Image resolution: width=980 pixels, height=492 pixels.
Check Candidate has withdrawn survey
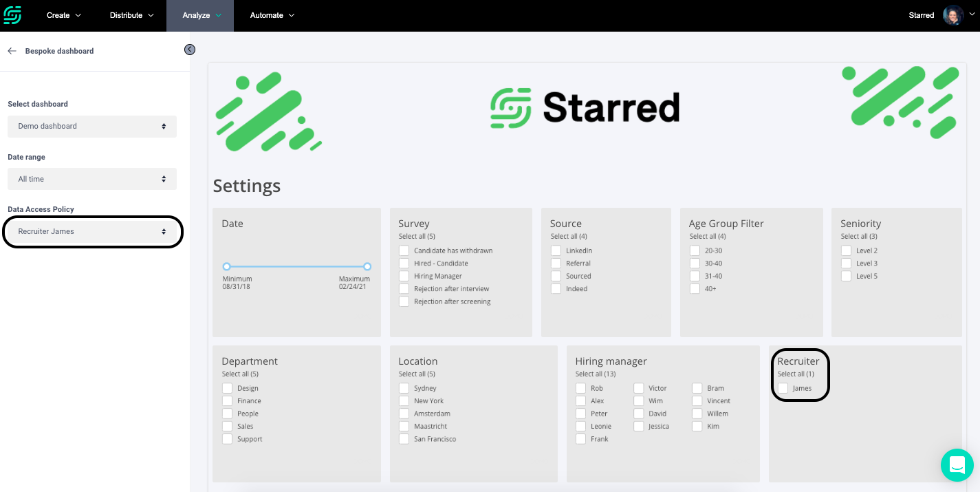(404, 250)
